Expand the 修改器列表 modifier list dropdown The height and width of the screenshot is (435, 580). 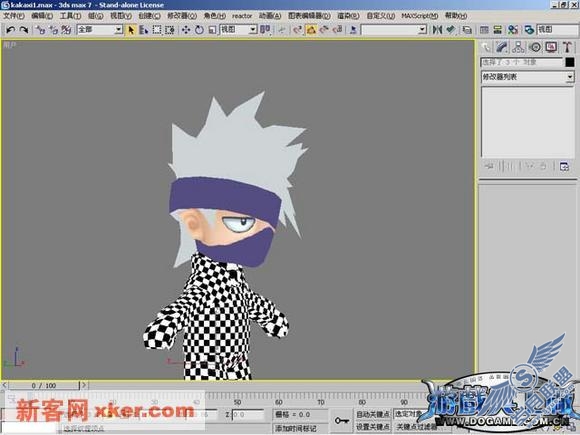pos(527,77)
